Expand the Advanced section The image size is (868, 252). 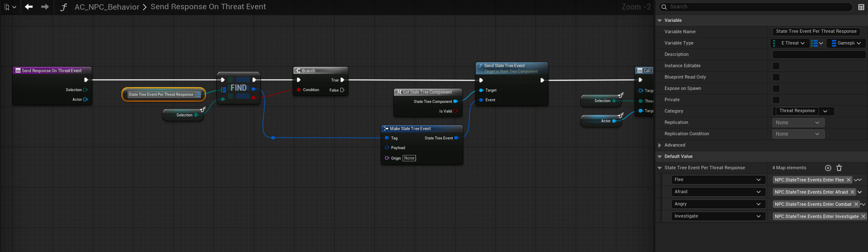pos(660,145)
